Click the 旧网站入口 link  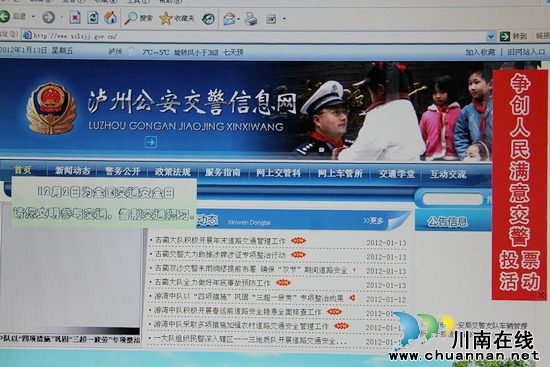(x=526, y=52)
